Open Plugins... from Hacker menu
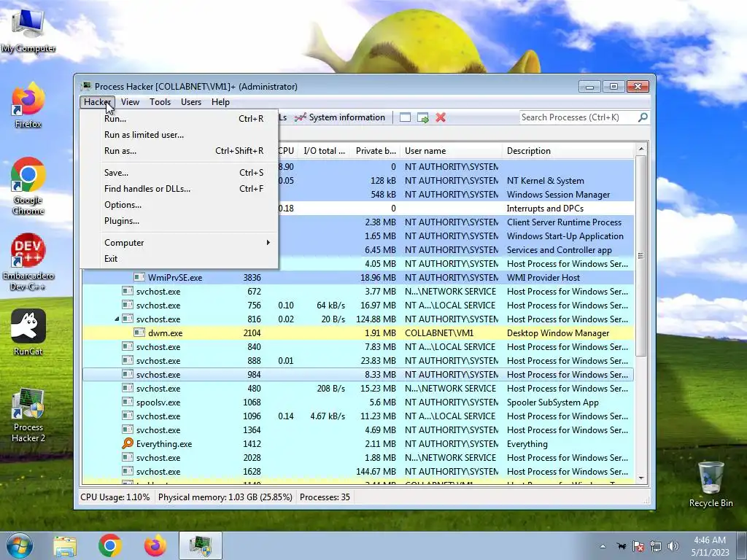The image size is (747, 560). [179, 220]
